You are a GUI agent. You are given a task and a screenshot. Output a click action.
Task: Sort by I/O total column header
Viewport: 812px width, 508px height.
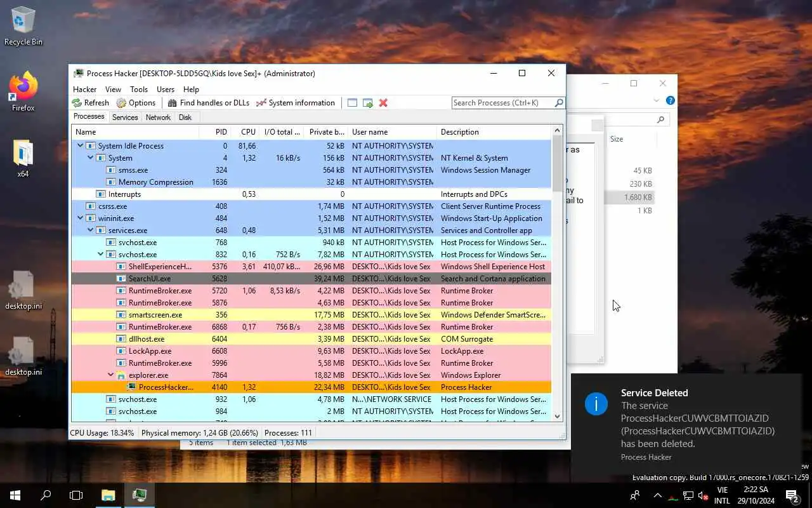click(x=282, y=132)
